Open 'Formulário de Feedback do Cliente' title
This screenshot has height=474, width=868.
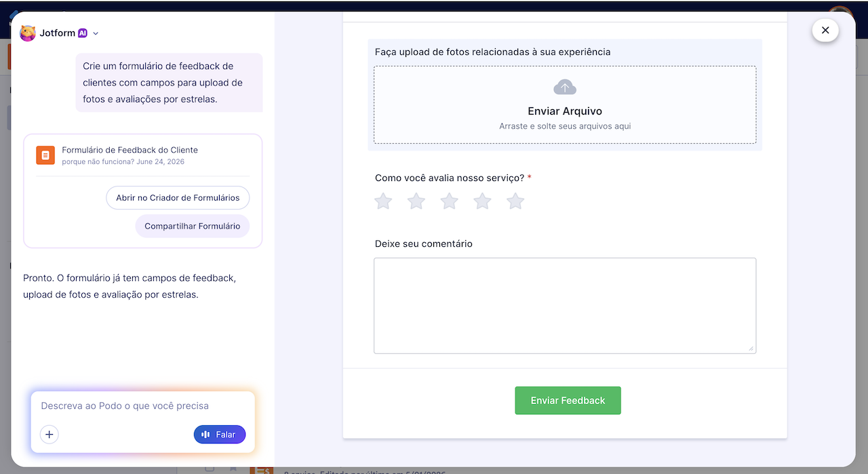(x=130, y=150)
